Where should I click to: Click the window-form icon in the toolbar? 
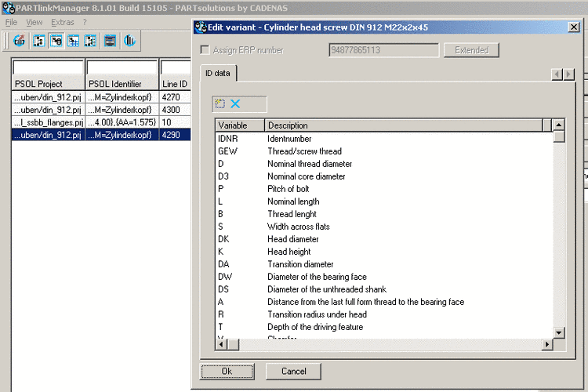click(x=110, y=41)
